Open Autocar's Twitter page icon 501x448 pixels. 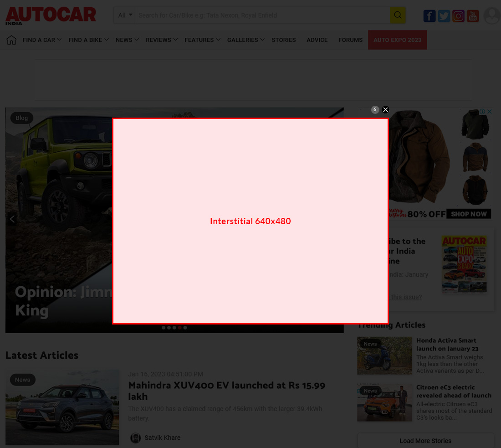(444, 16)
